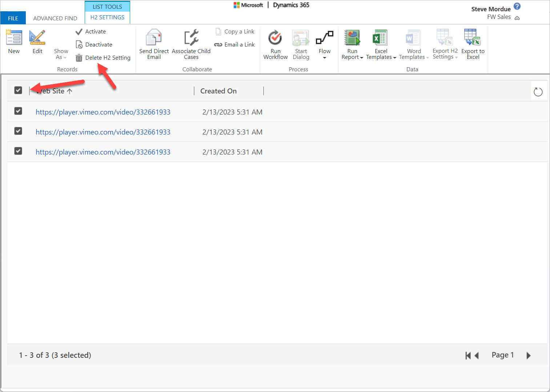Click Associate Child Cases icon
The width and height of the screenshot is (550, 392).
(191, 38)
